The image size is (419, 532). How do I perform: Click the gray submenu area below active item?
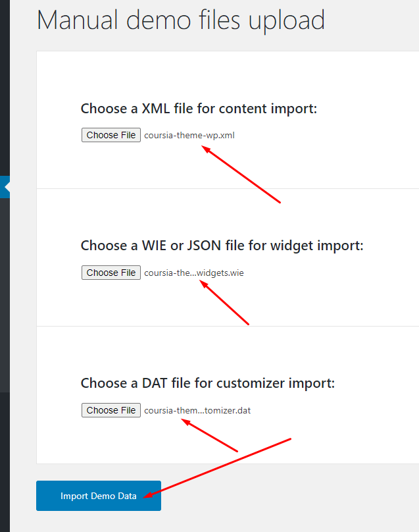5,295
